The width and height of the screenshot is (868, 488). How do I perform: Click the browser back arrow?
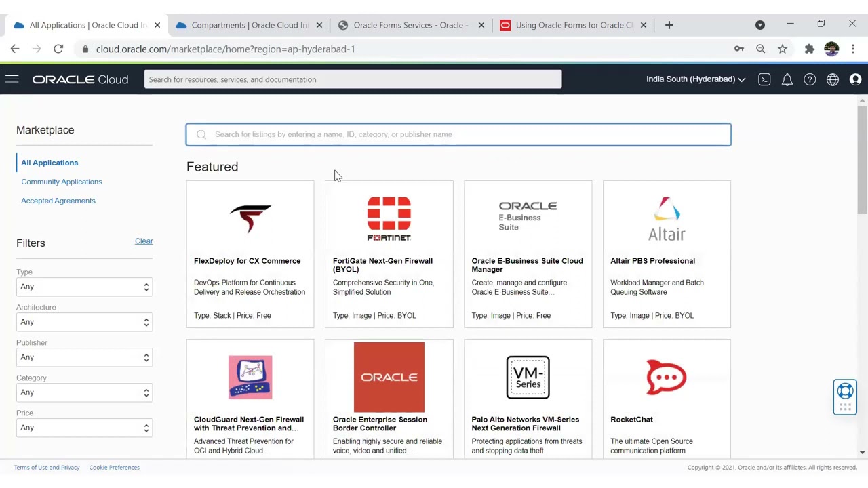(15, 49)
